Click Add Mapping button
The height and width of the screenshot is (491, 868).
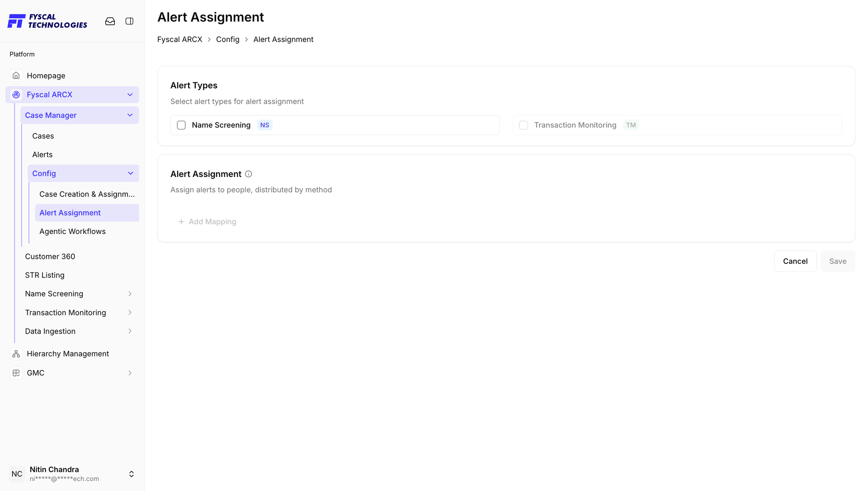(207, 222)
